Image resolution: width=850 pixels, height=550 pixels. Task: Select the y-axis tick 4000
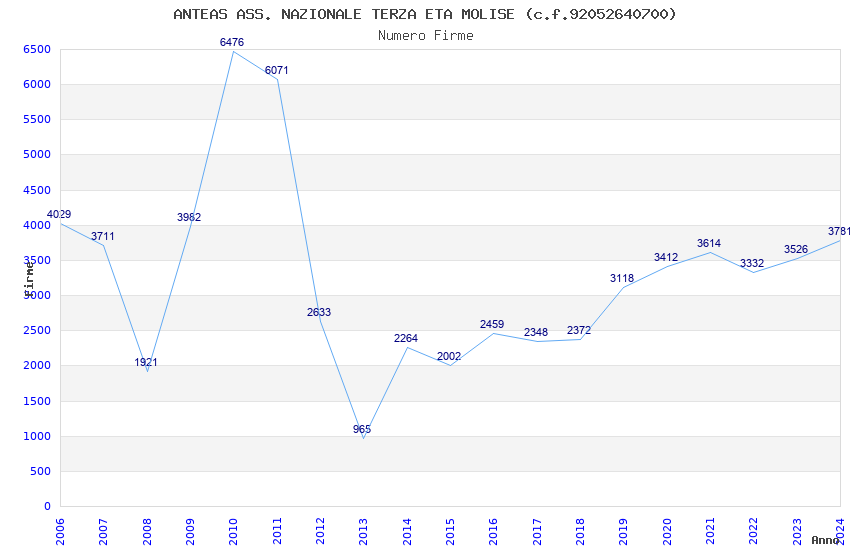37,225
